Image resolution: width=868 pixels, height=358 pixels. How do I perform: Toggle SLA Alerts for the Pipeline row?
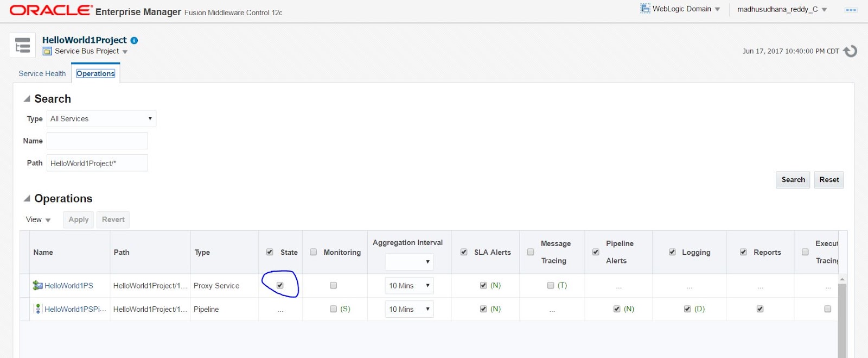(483, 309)
